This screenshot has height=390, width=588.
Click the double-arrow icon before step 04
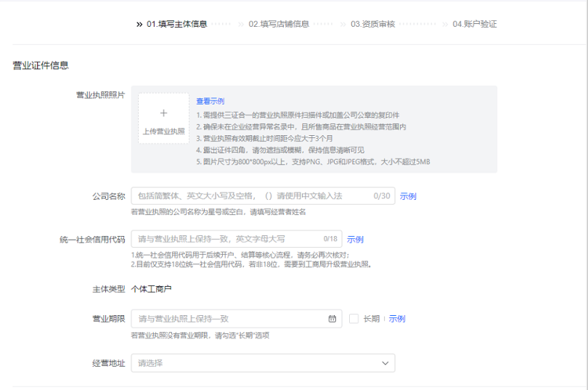(446, 24)
